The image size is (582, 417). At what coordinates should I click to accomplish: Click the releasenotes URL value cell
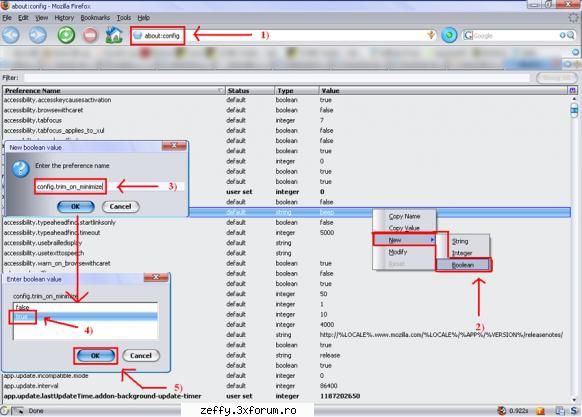coord(441,335)
